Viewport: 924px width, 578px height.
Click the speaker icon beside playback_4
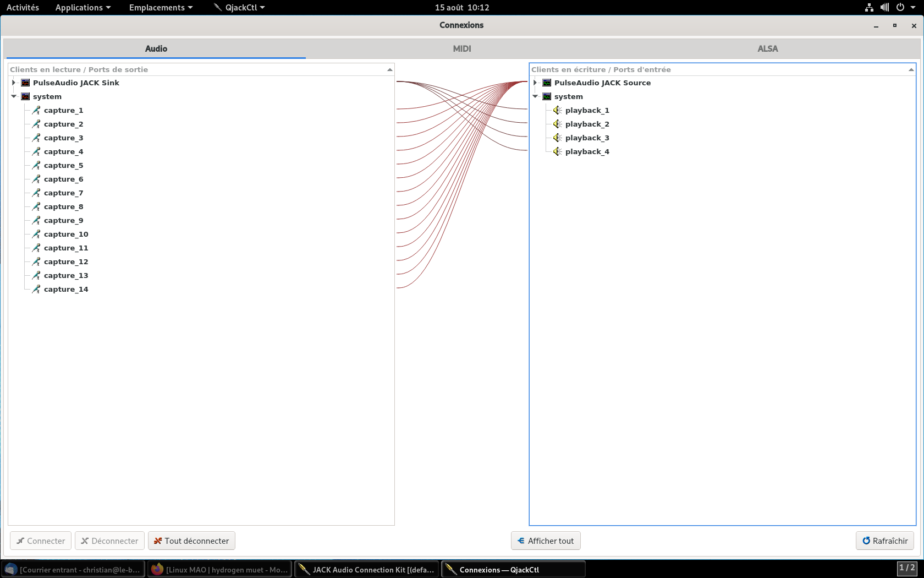(x=558, y=151)
